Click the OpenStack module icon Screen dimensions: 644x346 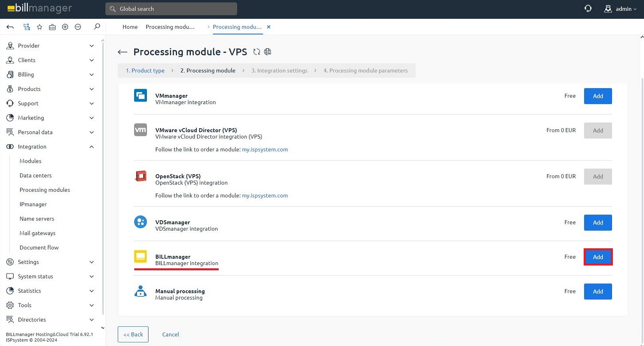pyautogui.click(x=140, y=176)
